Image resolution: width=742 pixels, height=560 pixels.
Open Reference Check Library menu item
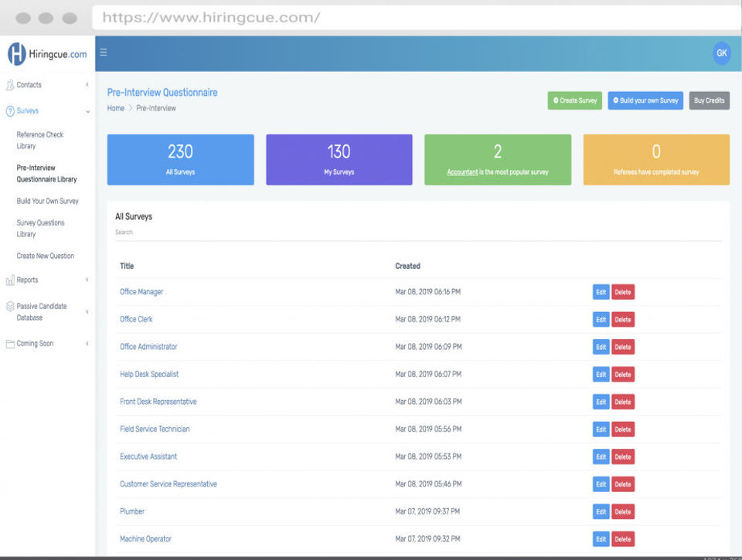click(39, 141)
